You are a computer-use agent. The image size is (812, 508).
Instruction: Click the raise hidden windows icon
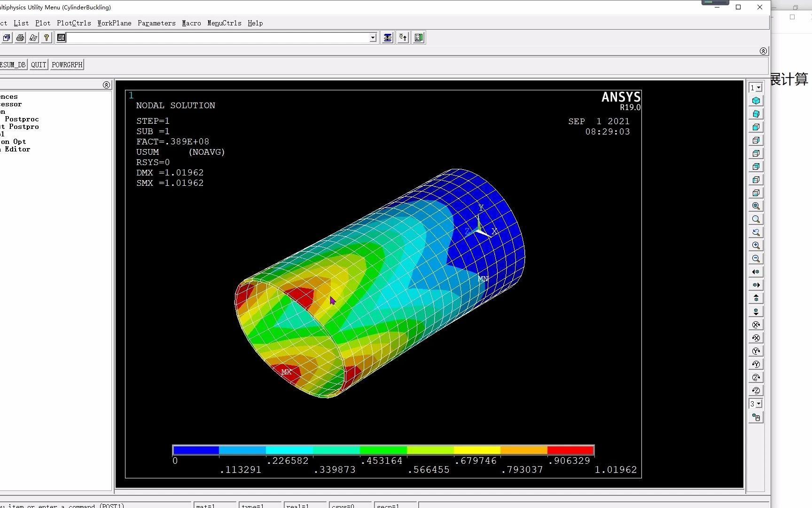click(387, 38)
